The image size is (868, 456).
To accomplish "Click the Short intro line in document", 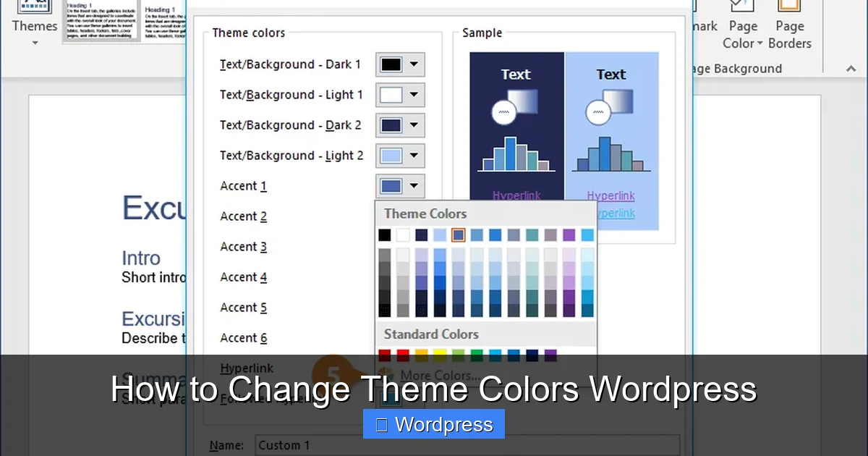I will 153,276.
